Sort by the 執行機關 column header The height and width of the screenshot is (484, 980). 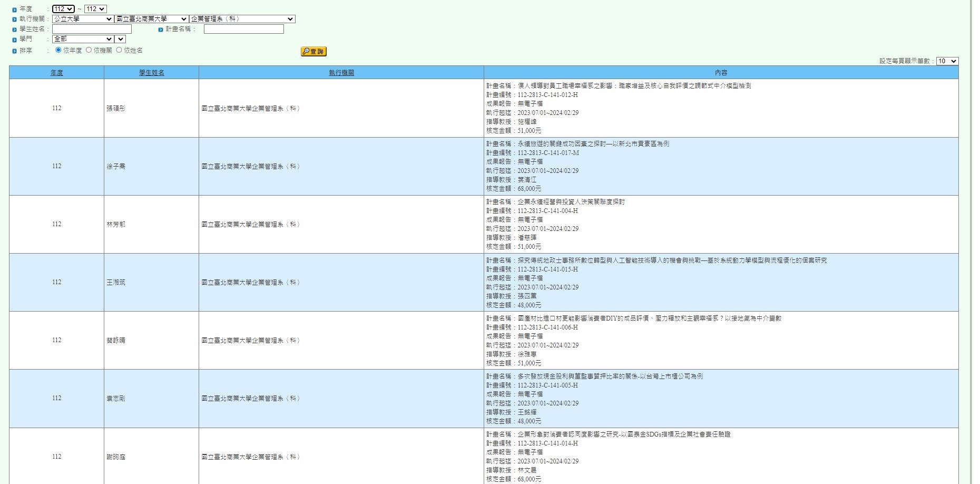[341, 73]
